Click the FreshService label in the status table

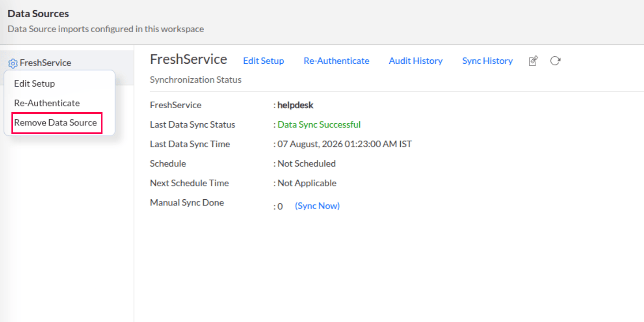click(x=176, y=105)
